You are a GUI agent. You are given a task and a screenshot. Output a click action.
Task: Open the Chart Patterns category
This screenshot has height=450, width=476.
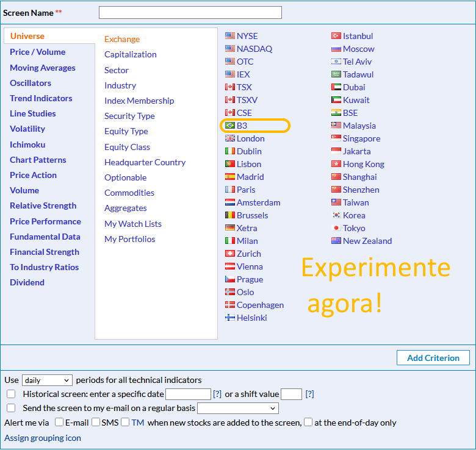point(38,160)
